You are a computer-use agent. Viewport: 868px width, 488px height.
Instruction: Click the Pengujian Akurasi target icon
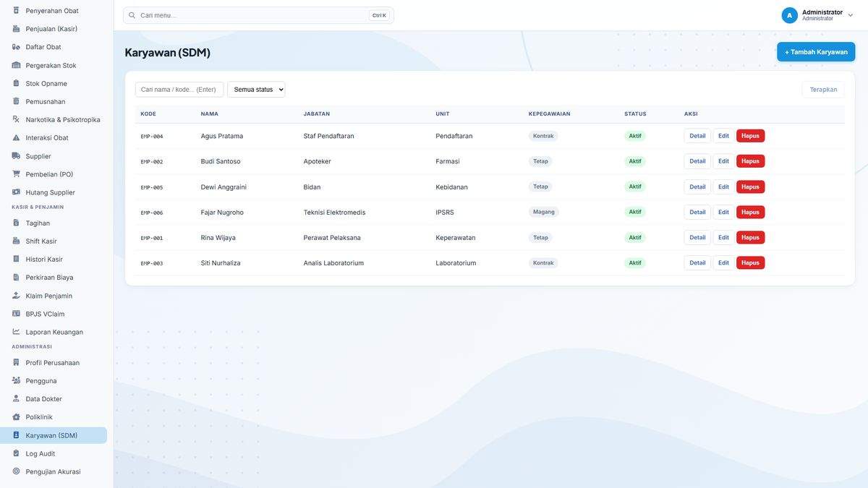pos(16,471)
